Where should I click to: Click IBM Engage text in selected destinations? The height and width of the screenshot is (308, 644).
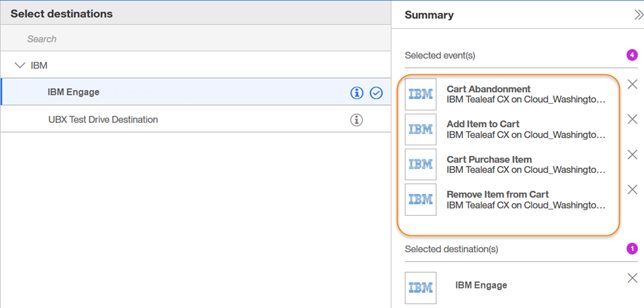[x=481, y=285]
